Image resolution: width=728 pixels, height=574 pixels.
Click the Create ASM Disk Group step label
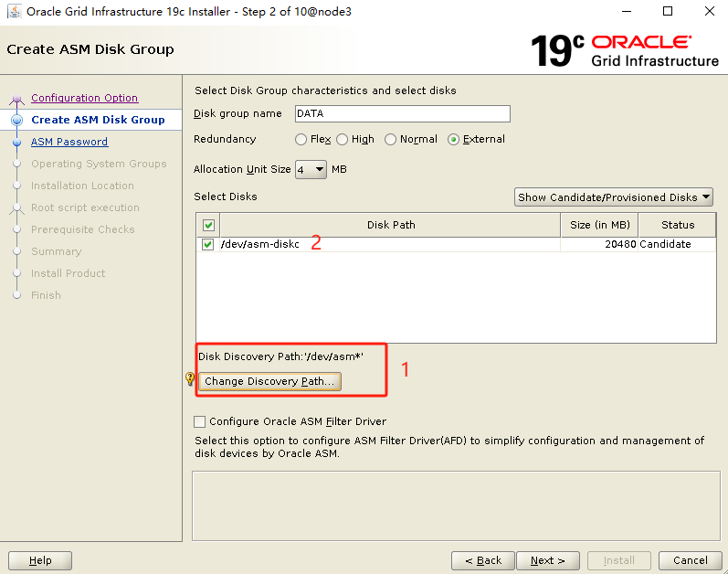click(98, 120)
